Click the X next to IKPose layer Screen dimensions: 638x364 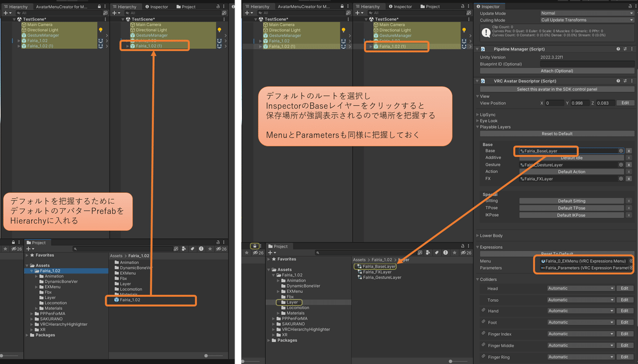[629, 215]
